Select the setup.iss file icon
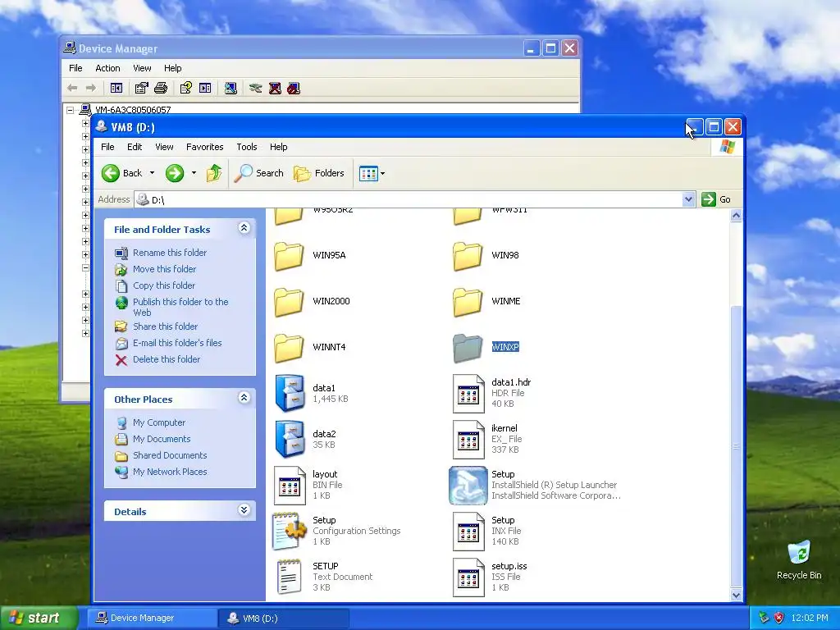This screenshot has height=630, width=840. [468, 578]
